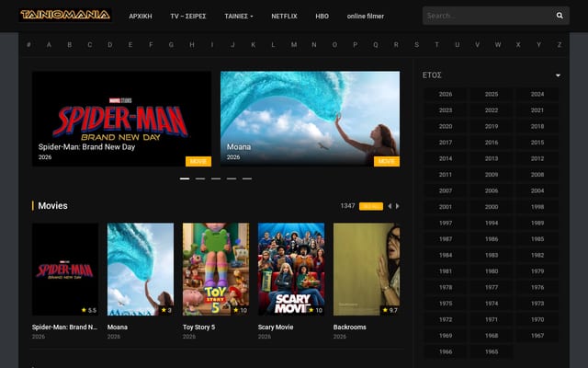Filter by letter Q in alphabet bar
The height and width of the screenshot is (368, 588).
(376, 45)
